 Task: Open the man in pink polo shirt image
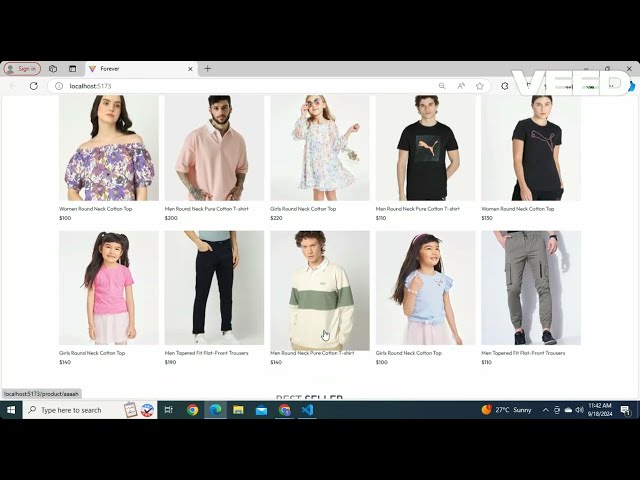214,148
